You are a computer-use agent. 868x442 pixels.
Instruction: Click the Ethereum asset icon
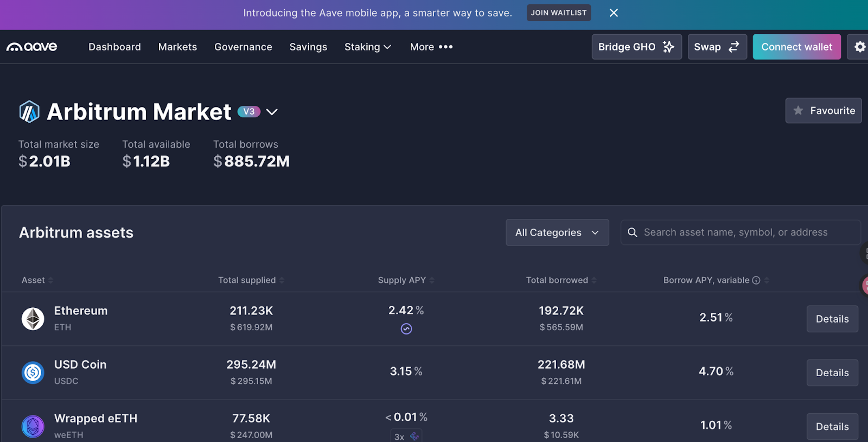pos(33,319)
